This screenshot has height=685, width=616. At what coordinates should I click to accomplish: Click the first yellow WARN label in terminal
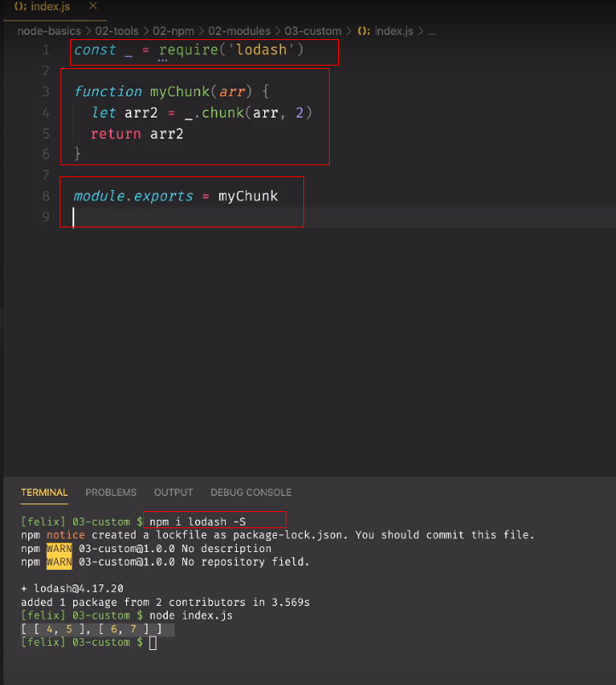click(x=59, y=549)
